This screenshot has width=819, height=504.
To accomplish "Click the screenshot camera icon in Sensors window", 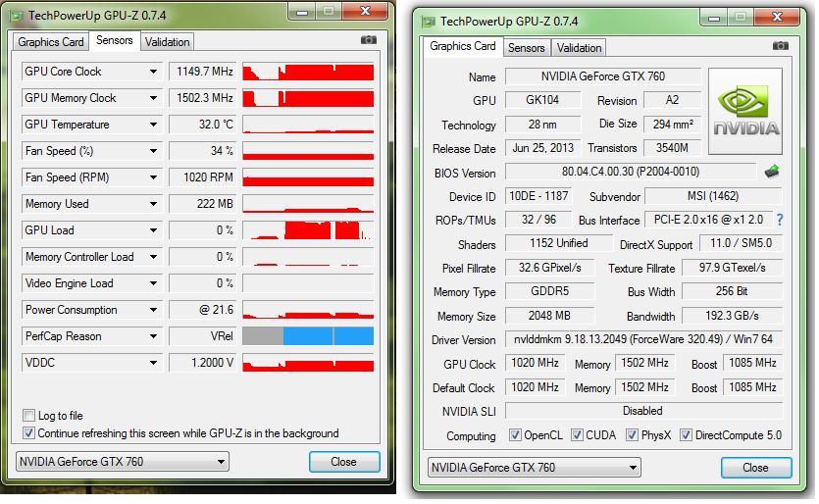I will coord(368,40).
